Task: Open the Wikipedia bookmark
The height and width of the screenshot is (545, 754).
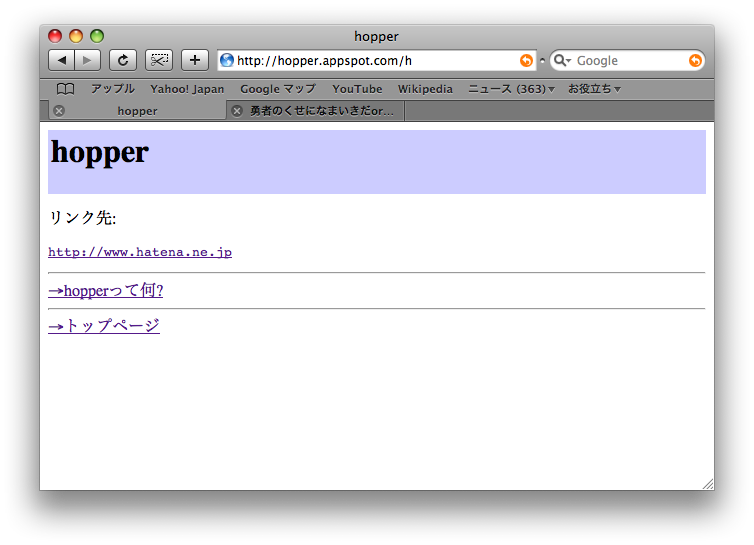Action: click(x=425, y=89)
